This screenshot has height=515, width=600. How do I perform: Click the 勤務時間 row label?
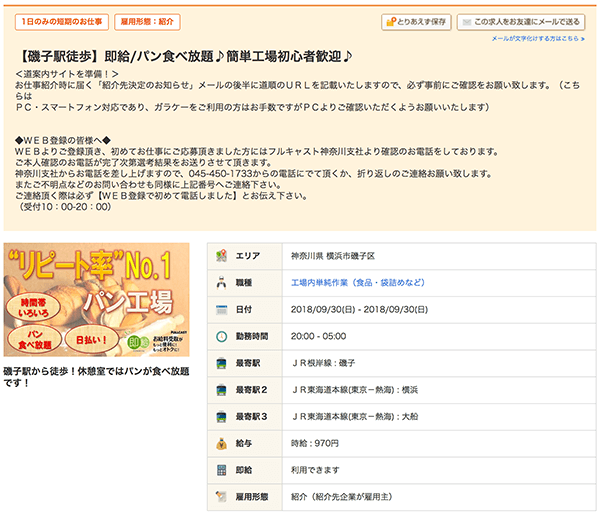[252, 336]
